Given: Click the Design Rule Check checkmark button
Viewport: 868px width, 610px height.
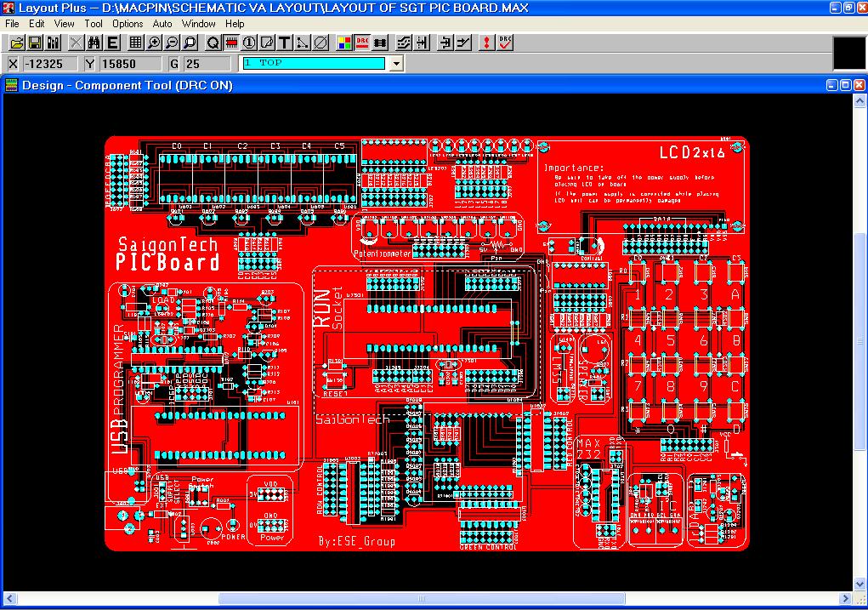Looking at the screenshot, I should tap(505, 43).
